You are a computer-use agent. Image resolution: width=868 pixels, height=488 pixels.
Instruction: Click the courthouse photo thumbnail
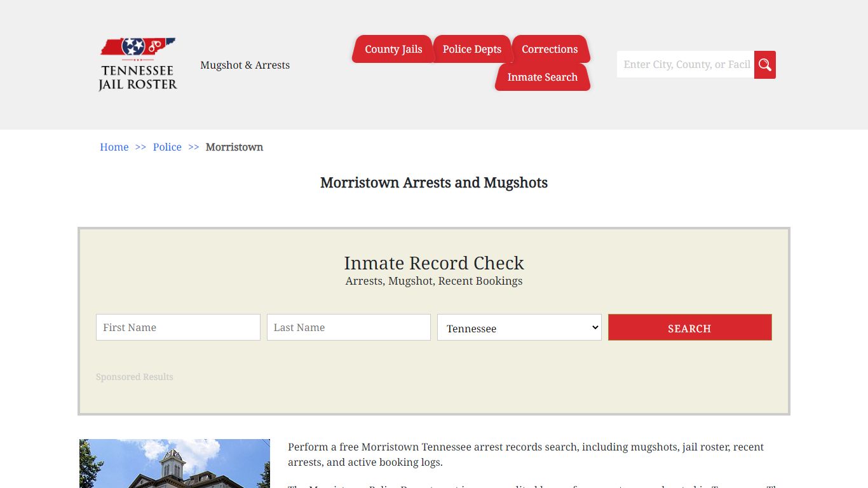[175, 463]
